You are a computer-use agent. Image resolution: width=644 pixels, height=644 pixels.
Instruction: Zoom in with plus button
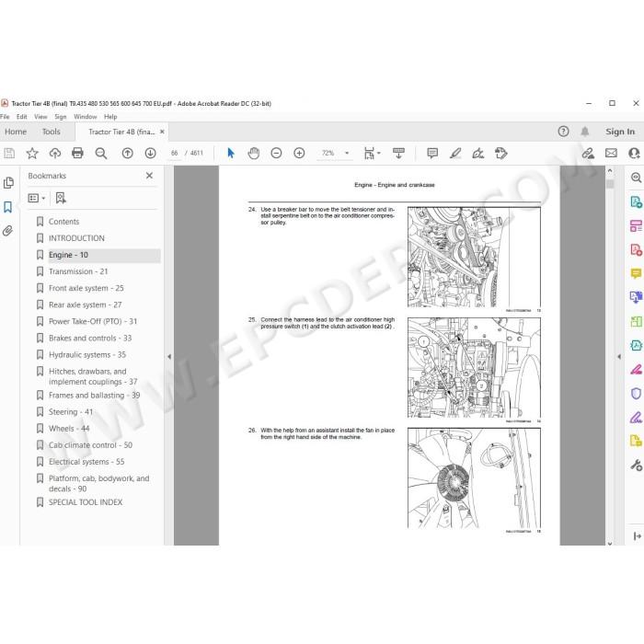pos(299,154)
